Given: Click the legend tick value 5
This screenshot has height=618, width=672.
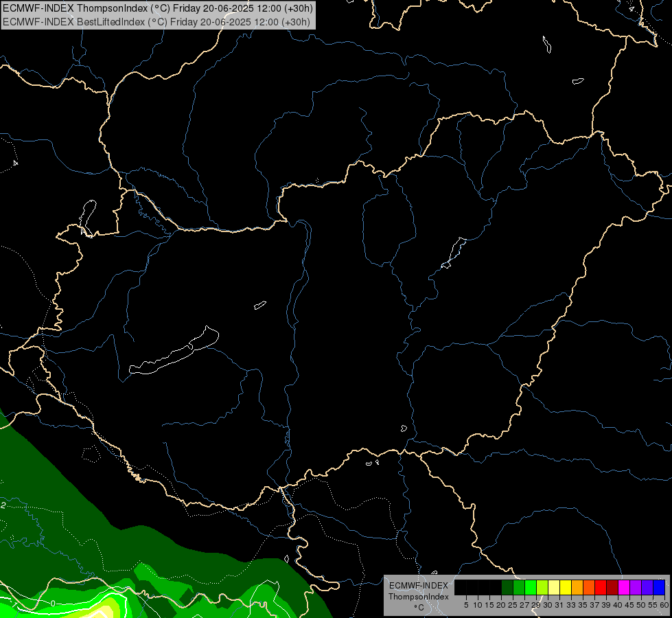Looking at the screenshot, I should (466, 605).
